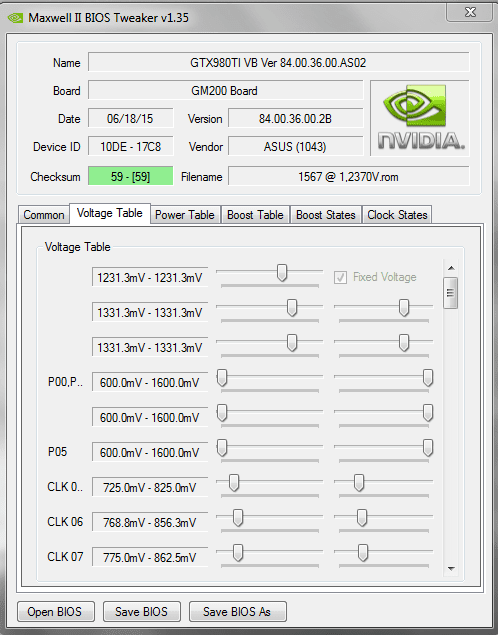This screenshot has width=498, height=635.
Task: Click CLK 06 minimum voltage slider handle
Action: pos(238,518)
